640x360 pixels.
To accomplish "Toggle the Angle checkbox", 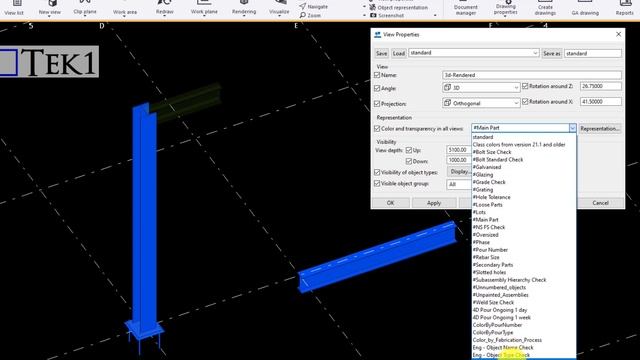I will tap(377, 88).
